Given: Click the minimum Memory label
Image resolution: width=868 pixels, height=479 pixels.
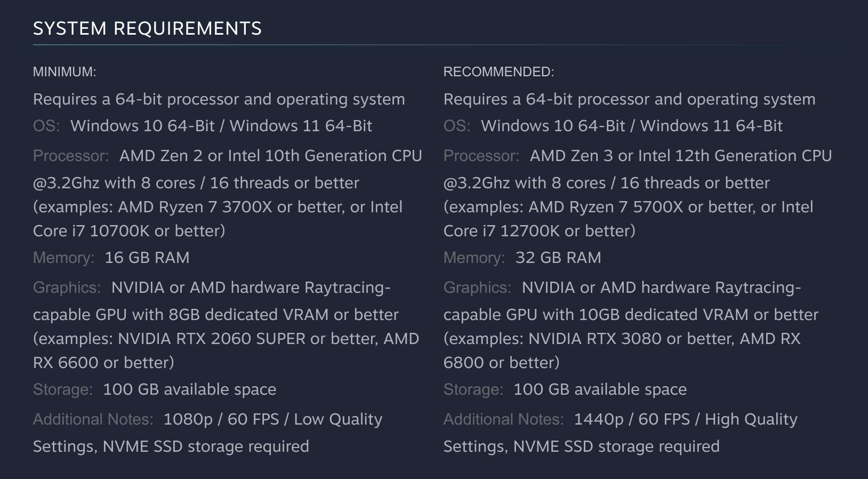Looking at the screenshot, I should (x=63, y=258).
